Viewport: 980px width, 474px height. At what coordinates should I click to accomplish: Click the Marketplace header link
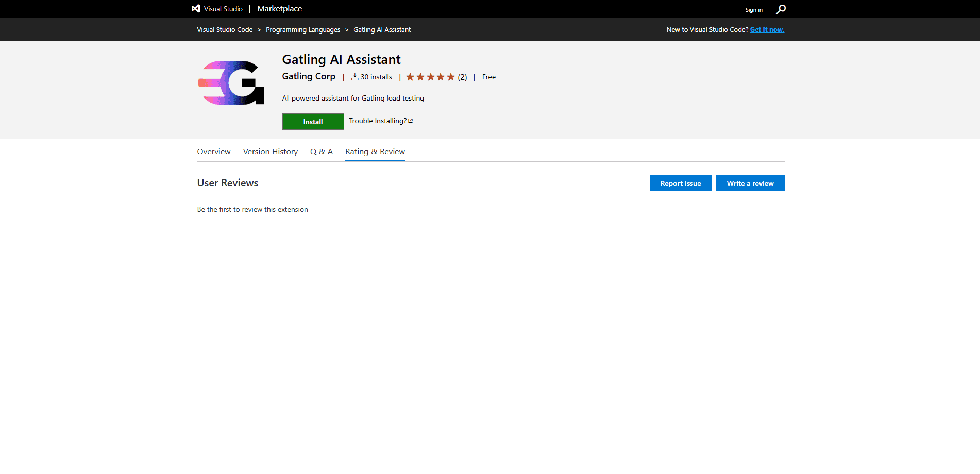[280, 9]
